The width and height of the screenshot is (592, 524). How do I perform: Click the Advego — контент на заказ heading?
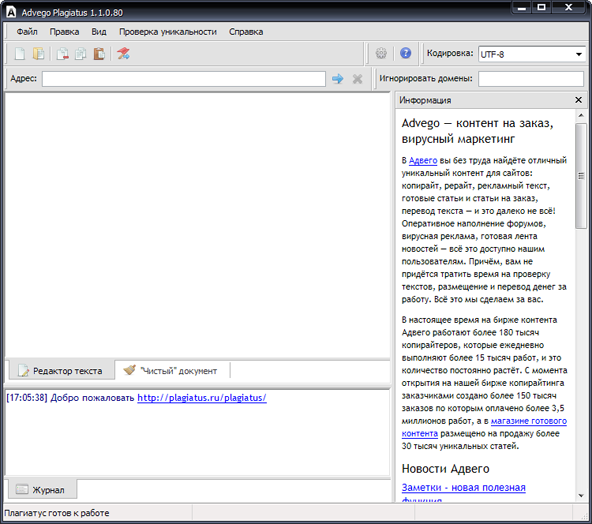[477, 131]
